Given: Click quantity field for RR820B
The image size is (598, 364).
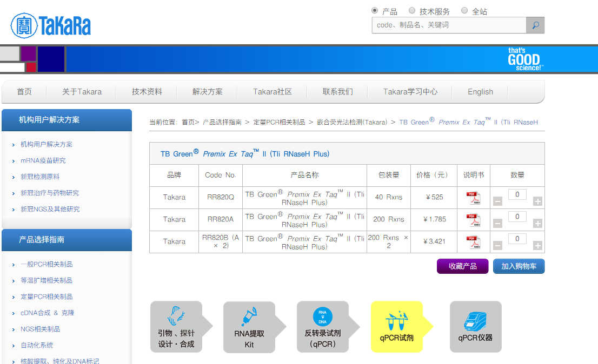Looking at the screenshot, I should click(517, 238).
